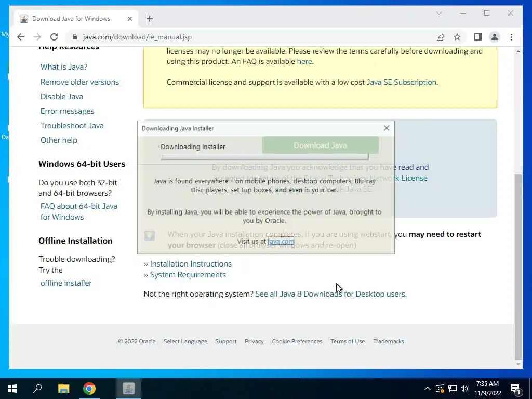Select the Download Java for Windows tab
The width and height of the screenshot is (532, 399).
[76, 19]
